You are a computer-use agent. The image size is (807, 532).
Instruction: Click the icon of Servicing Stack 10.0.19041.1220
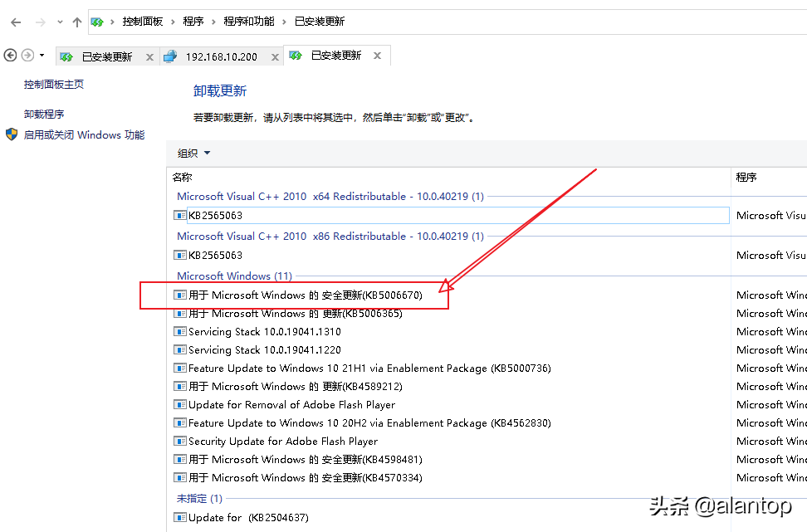point(179,350)
